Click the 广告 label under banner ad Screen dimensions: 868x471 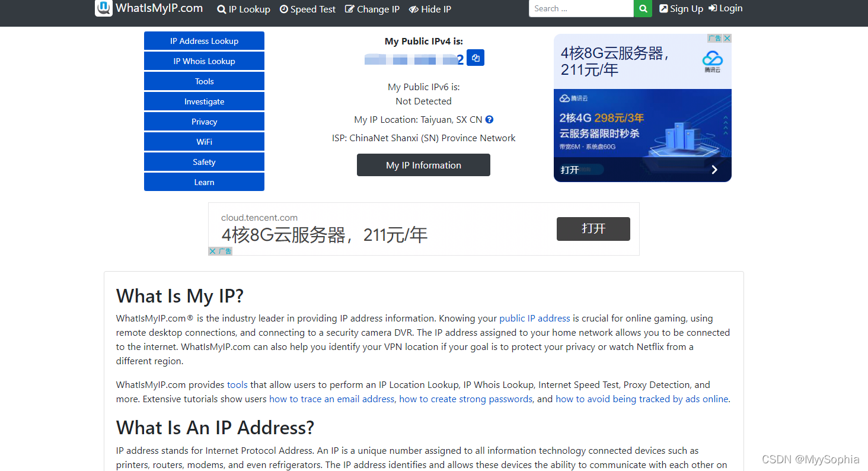tap(225, 251)
